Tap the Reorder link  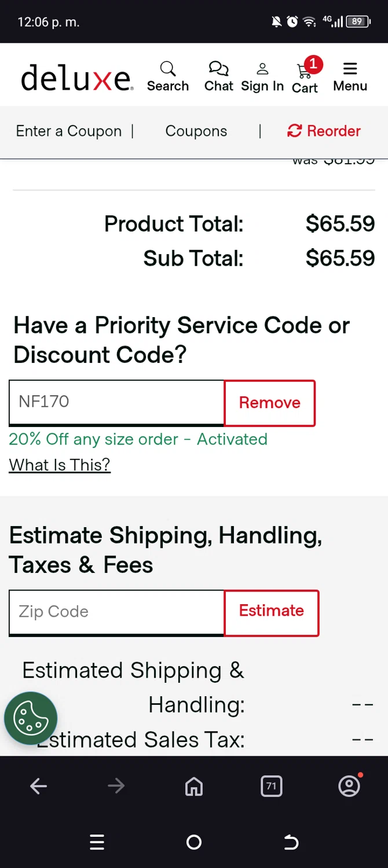coord(324,131)
